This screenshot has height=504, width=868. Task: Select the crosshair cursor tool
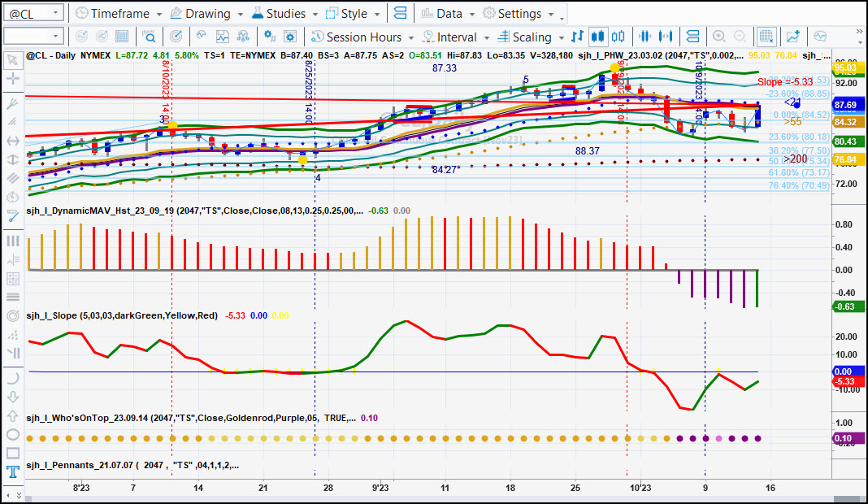point(12,78)
